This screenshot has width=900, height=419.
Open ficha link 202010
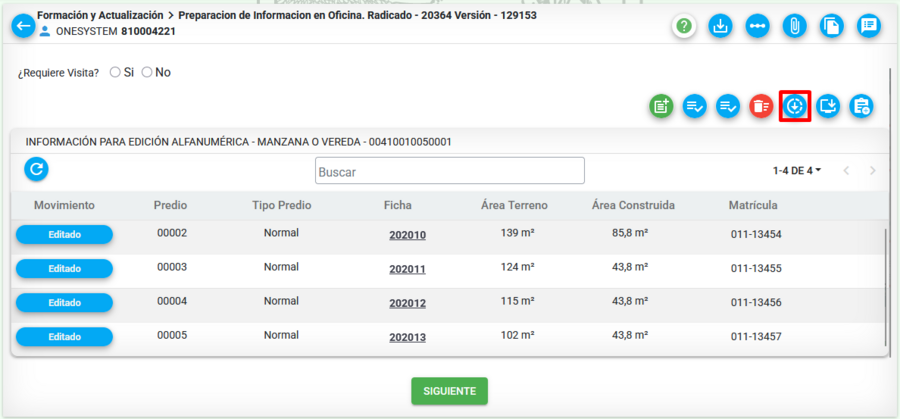408,235
